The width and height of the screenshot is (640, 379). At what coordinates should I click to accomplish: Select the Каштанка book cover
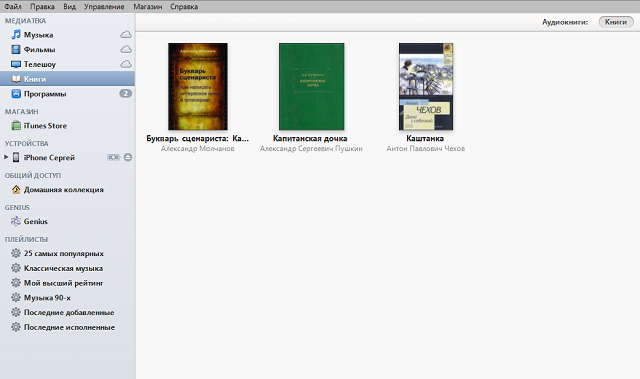[426, 86]
